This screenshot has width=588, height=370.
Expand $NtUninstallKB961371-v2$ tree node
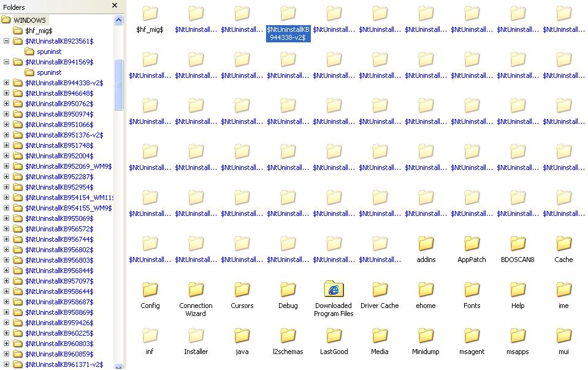[x=6, y=364]
